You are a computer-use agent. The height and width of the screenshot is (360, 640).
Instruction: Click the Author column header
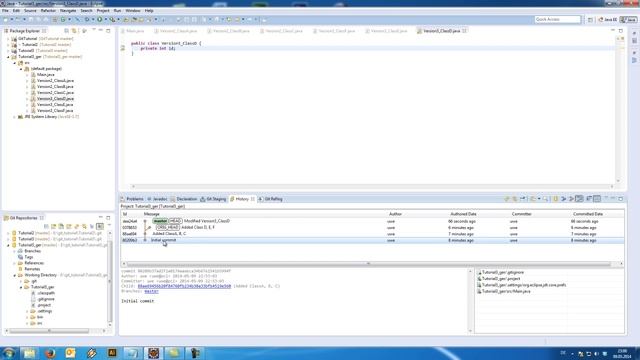click(395, 214)
